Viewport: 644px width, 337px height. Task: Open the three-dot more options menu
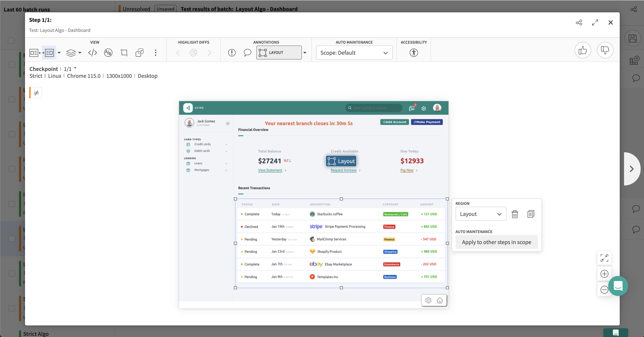click(x=156, y=53)
